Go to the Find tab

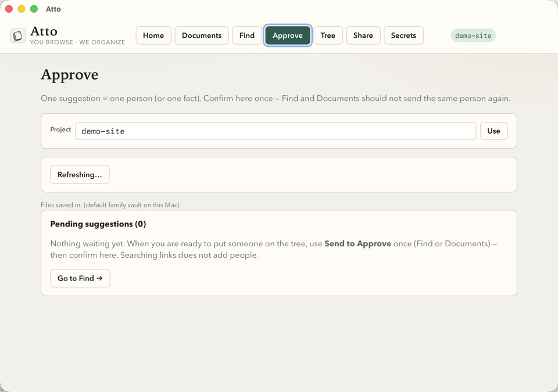(x=247, y=35)
